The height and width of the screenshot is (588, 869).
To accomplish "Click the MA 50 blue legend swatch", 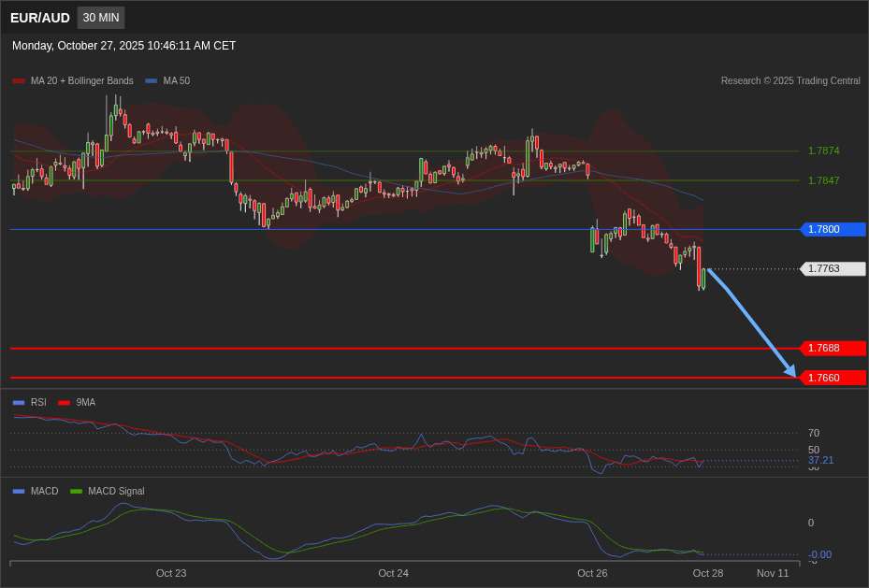I will (x=152, y=81).
